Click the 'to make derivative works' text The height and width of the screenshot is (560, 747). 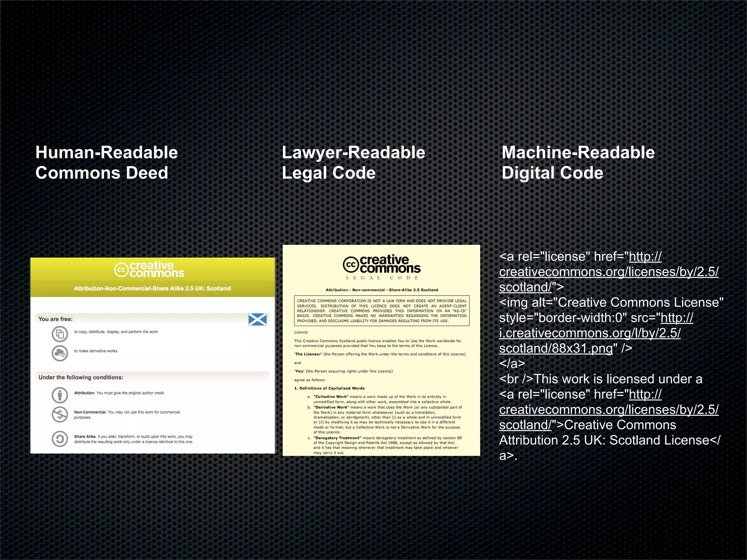(96, 351)
